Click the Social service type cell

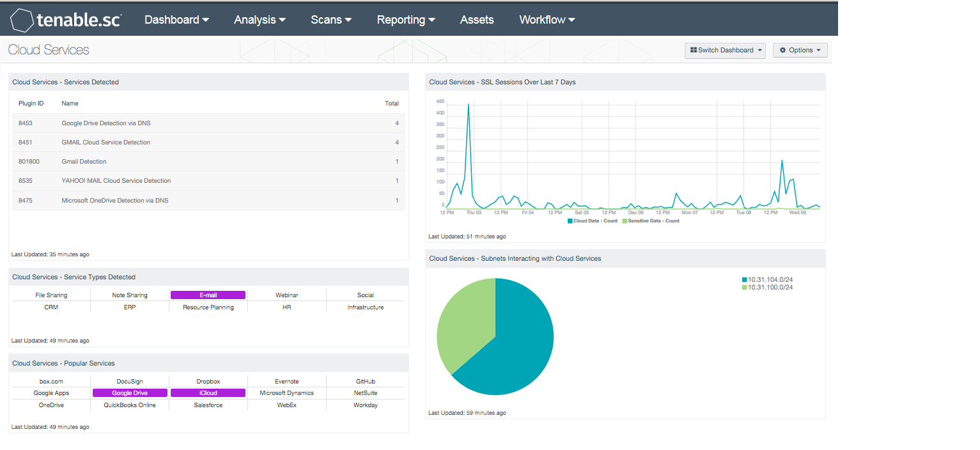point(365,295)
